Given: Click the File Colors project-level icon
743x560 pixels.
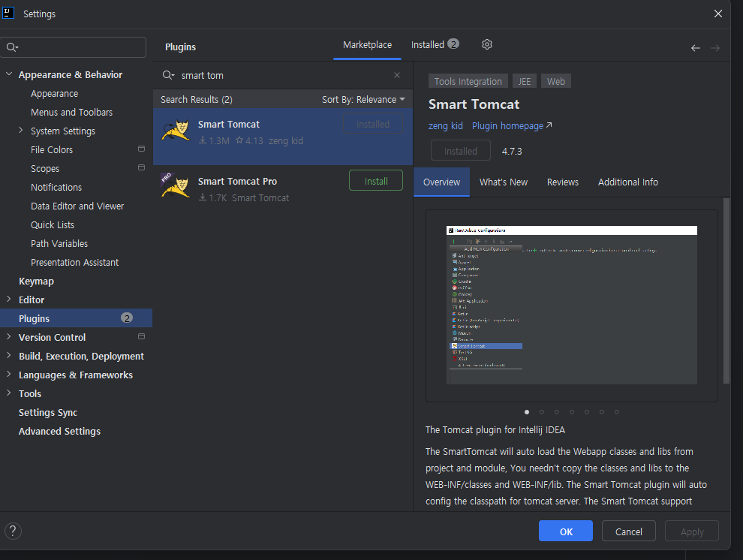Looking at the screenshot, I should pos(141,149).
